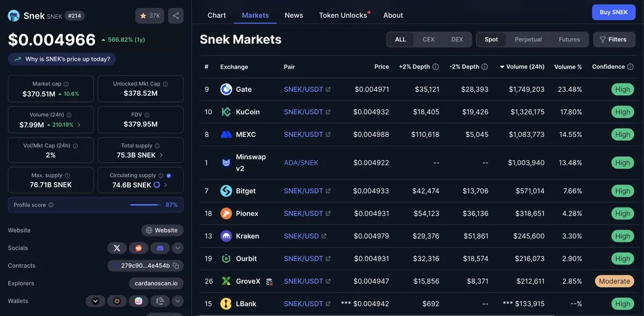Select the CEX exchange type filter
This screenshot has height=316, width=644.
pyautogui.click(x=429, y=39)
